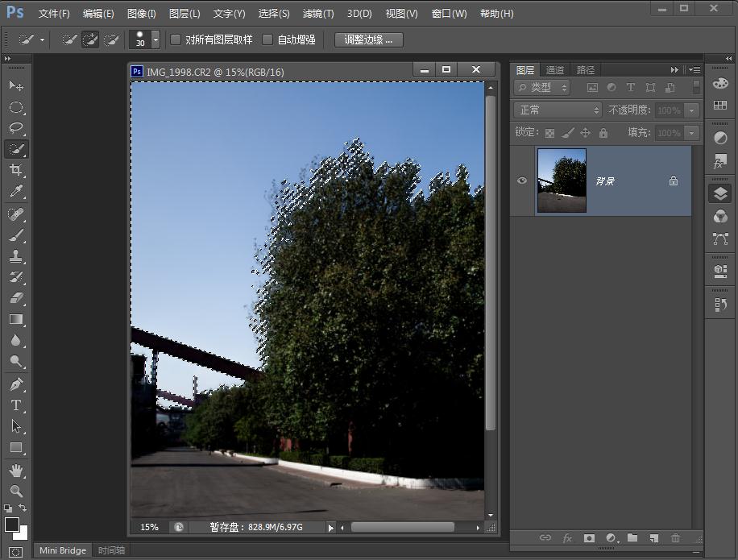The image size is (738, 560).
Task: Select the Lasso tool
Action: pos(16,128)
